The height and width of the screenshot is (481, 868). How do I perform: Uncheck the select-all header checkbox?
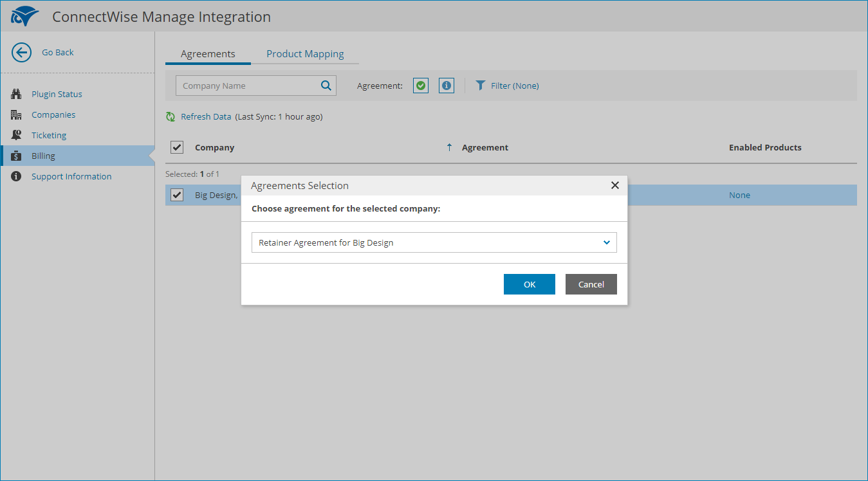pyautogui.click(x=177, y=147)
